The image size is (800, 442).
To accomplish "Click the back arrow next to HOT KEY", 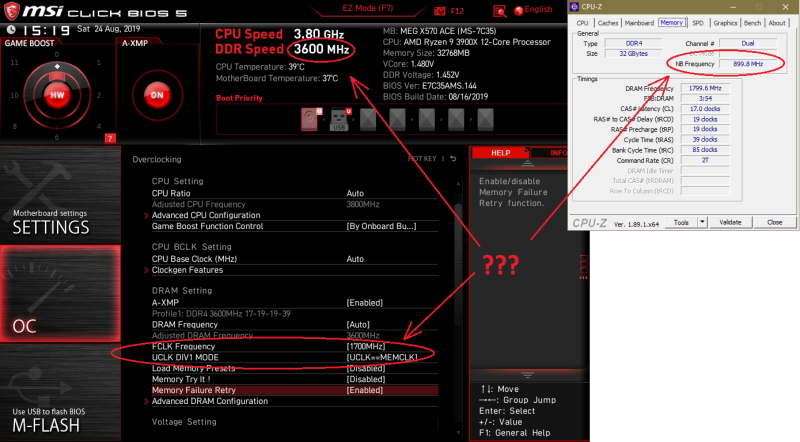I will [x=453, y=159].
